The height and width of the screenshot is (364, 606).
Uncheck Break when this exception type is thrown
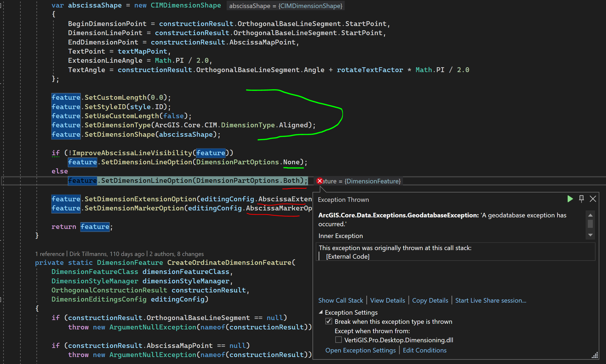pyautogui.click(x=329, y=321)
